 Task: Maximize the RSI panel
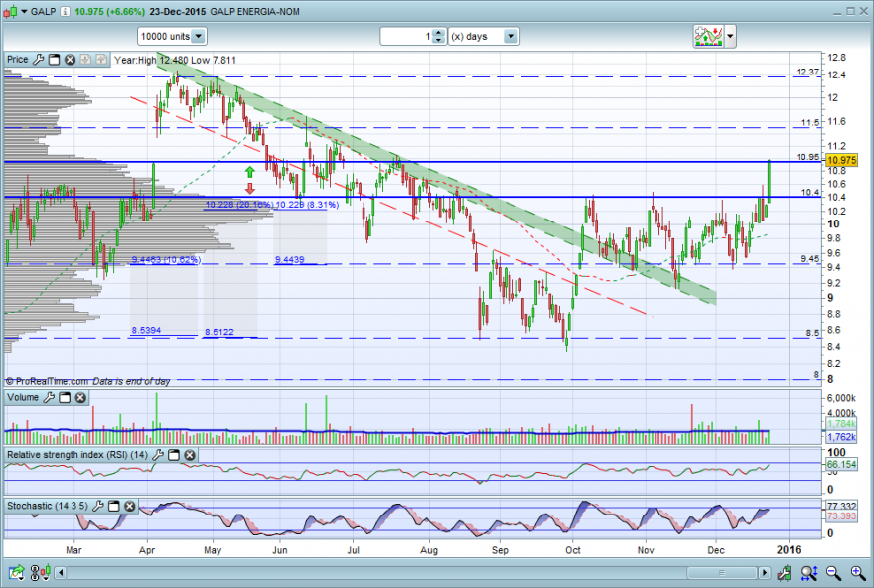pyautogui.click(x=174, y=455)
